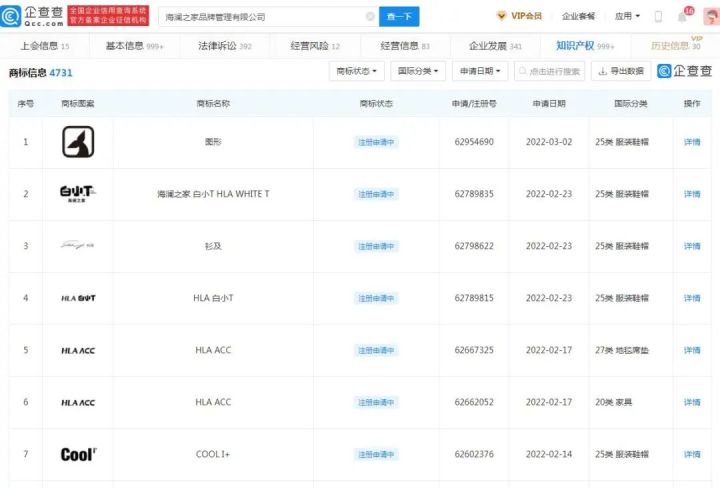Switch to 上金信息 tab
Viewport: 720px width, 488px height.
point(45,46)
